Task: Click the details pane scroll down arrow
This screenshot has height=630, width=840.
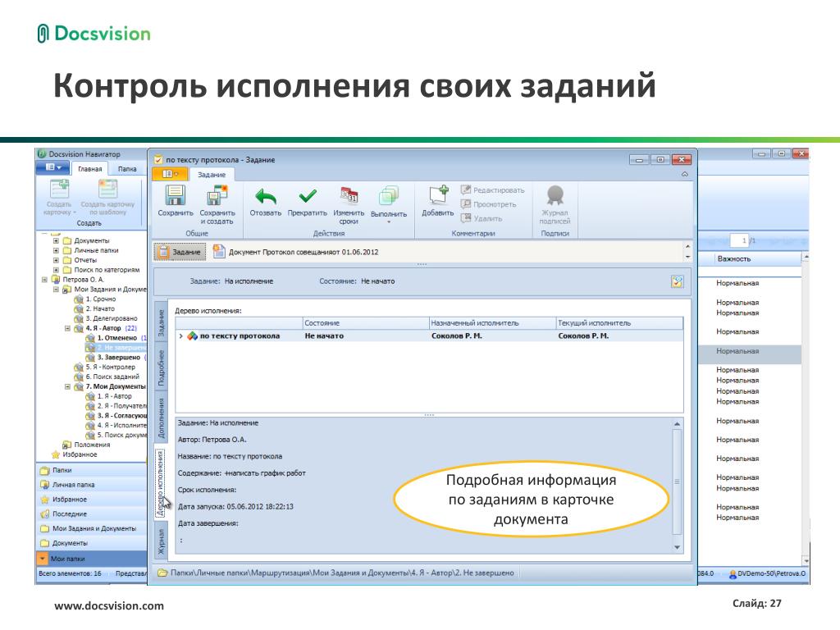Action: 677,547
